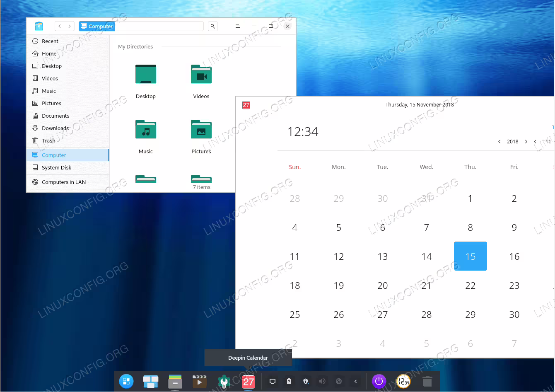Select Desktop in the sidebar
The height and width of the screenshot is (392, 555).
(68, 66)
